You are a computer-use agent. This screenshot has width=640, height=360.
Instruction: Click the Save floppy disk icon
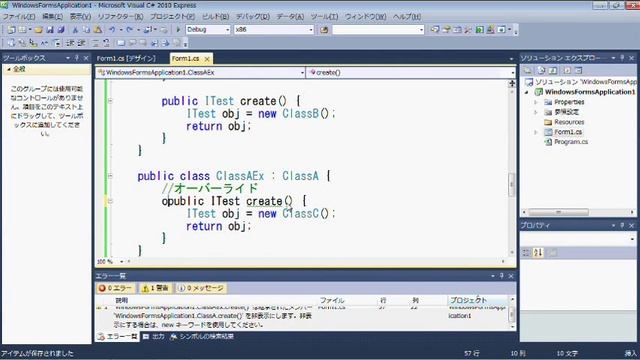50,29
